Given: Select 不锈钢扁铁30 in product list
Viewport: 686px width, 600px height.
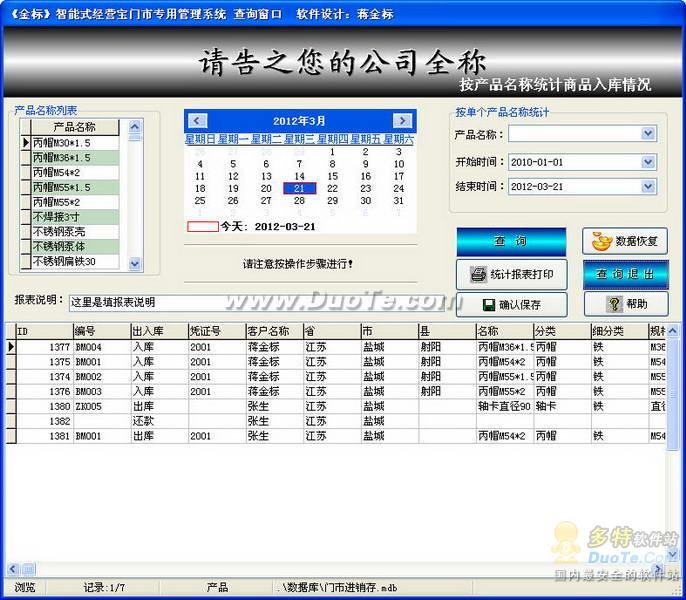Looking at the screenshot, I should click(75, 261).
